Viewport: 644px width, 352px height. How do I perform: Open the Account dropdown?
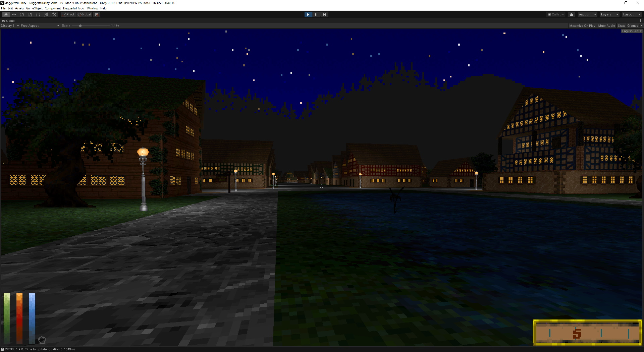point(587,14)
